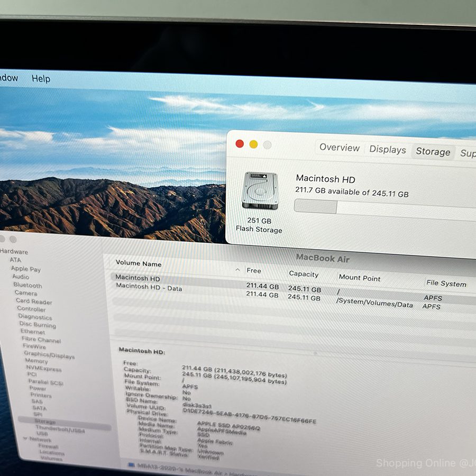
Task: Select Audio in the sidebar
Action: 21,277
